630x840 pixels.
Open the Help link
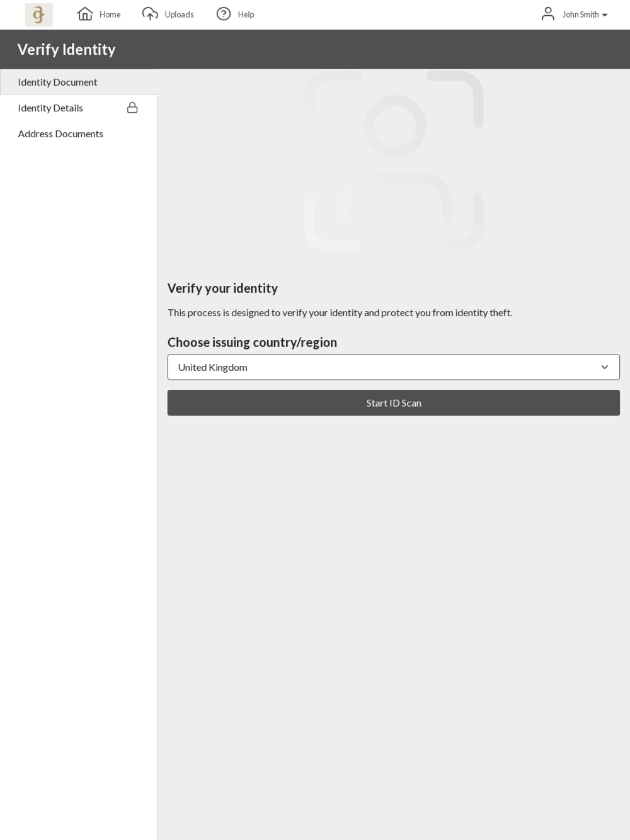[246, 14]
